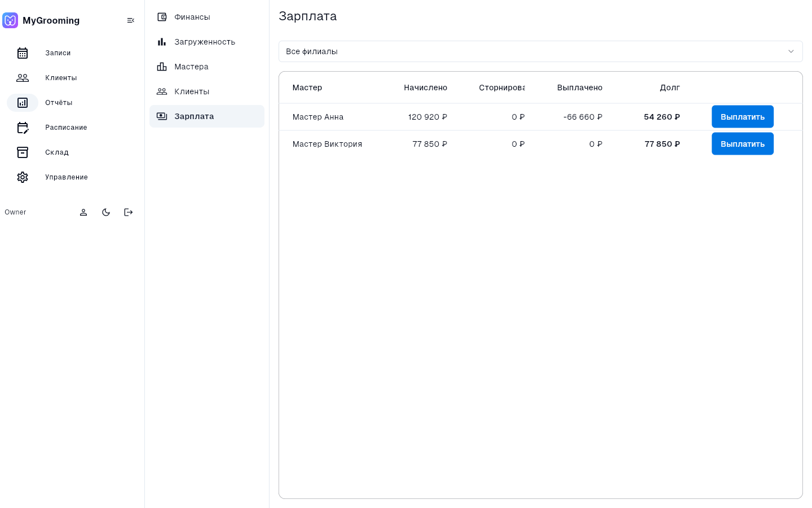Click the Зарплата payment icon
This screenshot has height=508, width=812.
(x=162, y=116)
